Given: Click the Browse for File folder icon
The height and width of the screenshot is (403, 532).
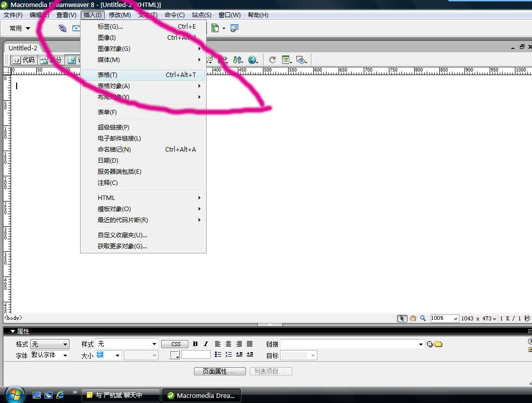Looking at the screenshot, I should (438, 344).
